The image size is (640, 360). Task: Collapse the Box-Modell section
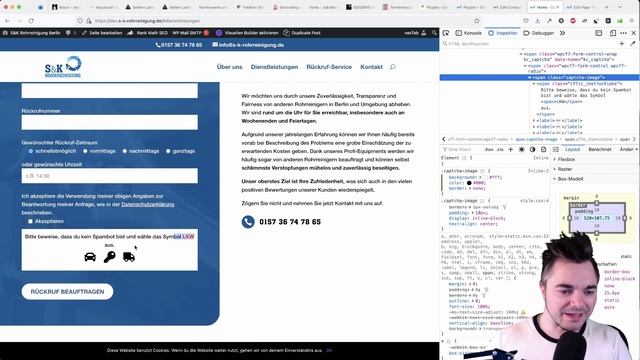555,179
